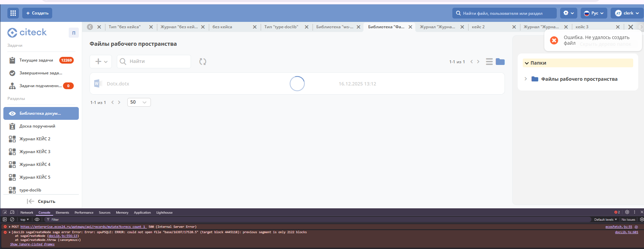The height and width of the screenshot is (249, 644).
Task: Switch to folder tree view
Action: tap(500, 62)
